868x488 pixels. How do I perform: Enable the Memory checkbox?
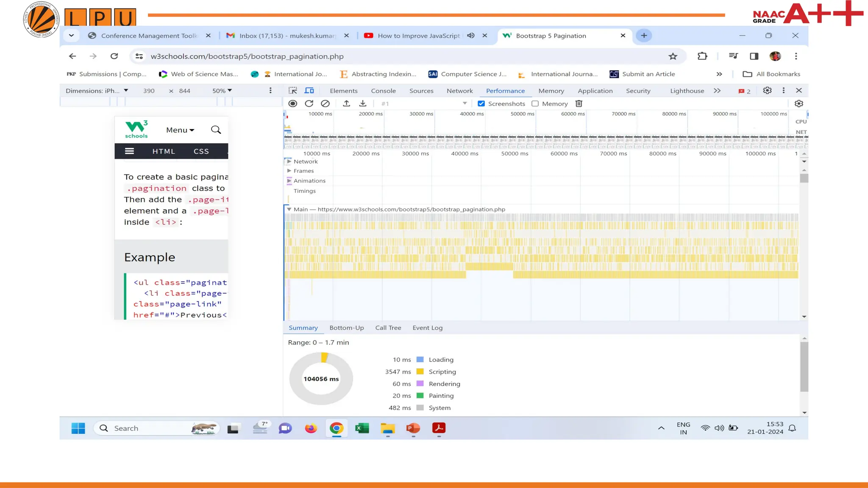click(x=535, y=103)
